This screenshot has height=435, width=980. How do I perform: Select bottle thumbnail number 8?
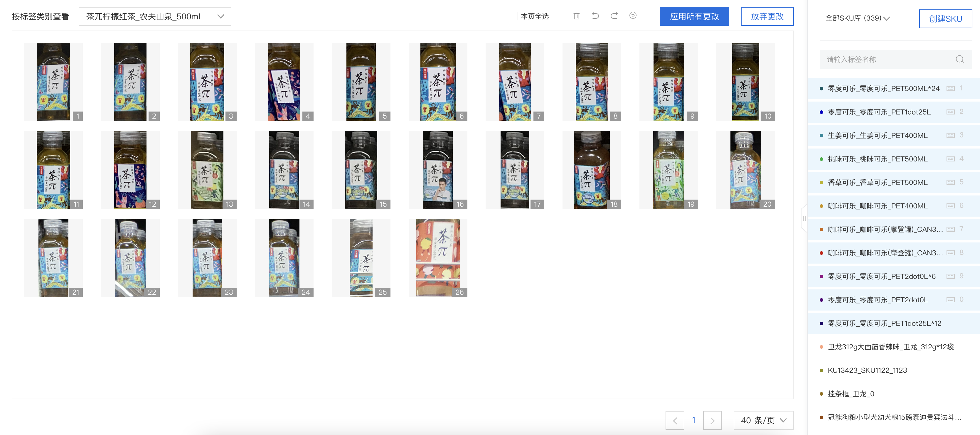click(x=592, y=82)
